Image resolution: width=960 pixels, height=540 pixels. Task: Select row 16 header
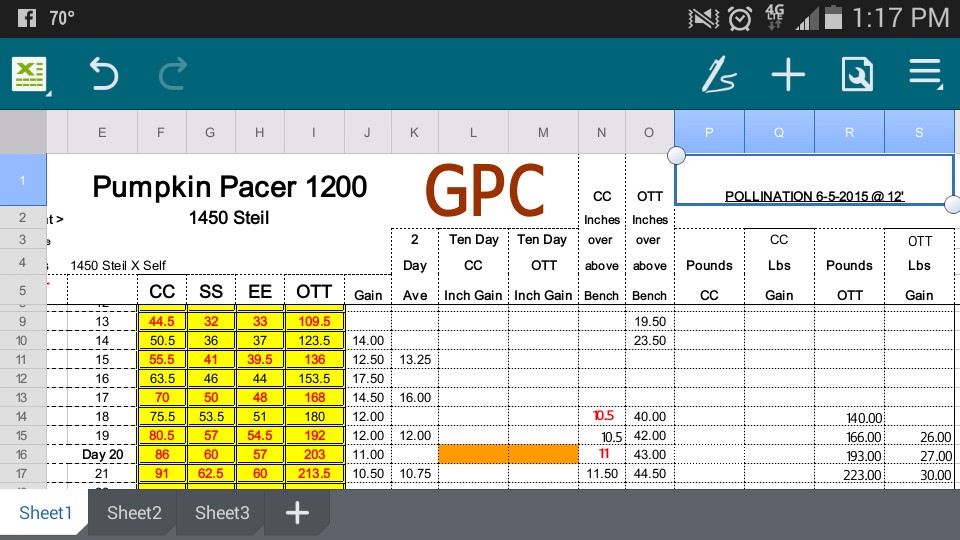point(23,454)
